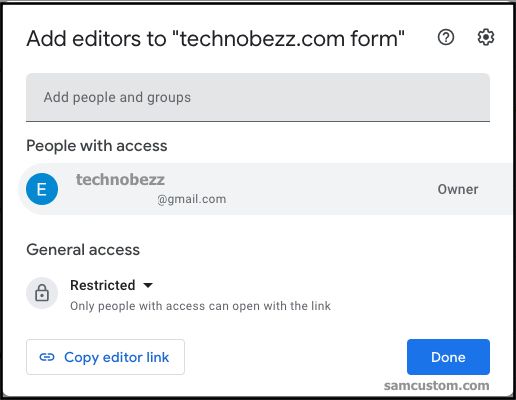Click the Add editors dialog title
516x400 pixels.
point(216,38)
